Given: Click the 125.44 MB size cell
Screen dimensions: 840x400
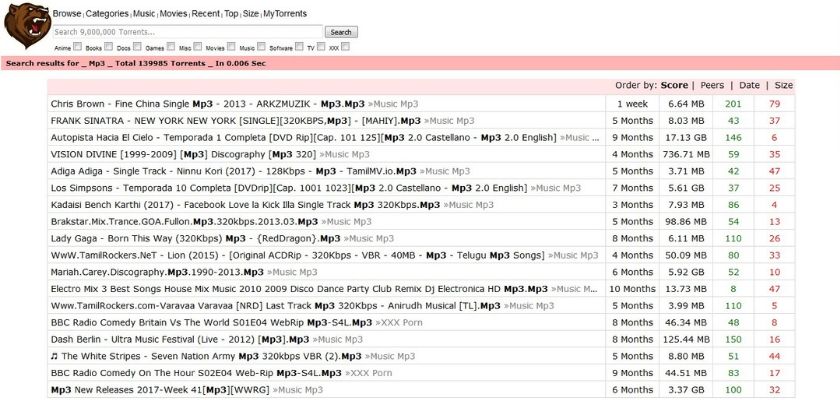Looking at the screenshot, I should click(686, 340).
